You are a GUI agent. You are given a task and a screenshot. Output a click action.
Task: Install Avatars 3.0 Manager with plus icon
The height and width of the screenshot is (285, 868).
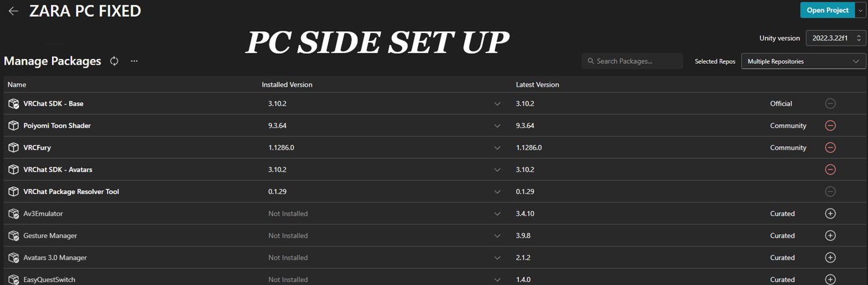coord(830,257)
